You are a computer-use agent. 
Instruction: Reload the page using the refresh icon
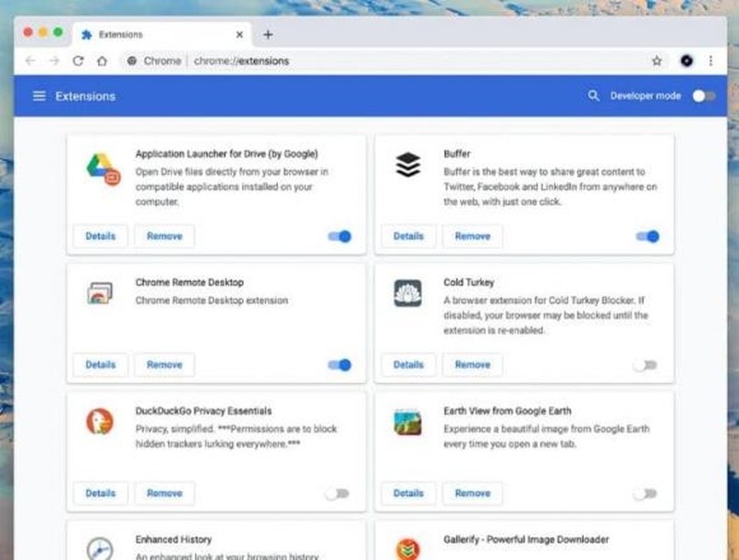(x=78, y=61)
